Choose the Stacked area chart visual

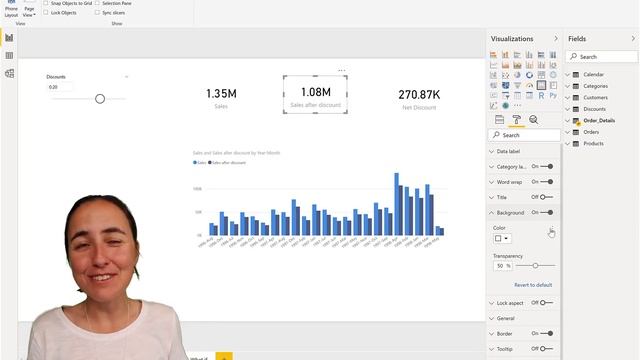517,65
